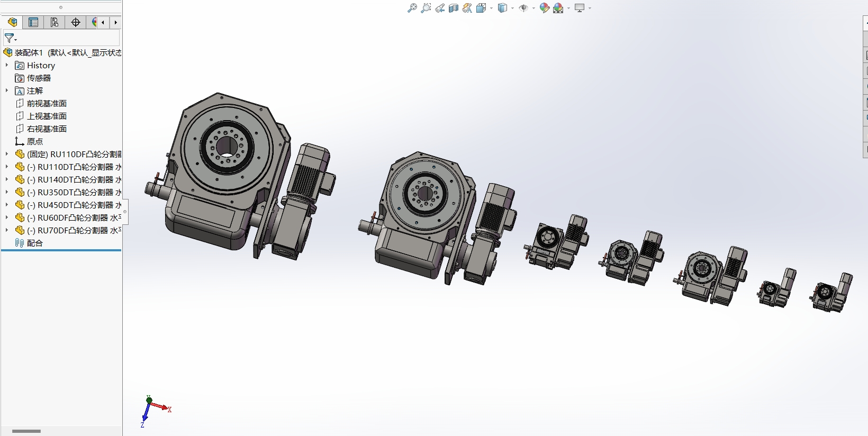
Task: Open the tree filter funnel dropdown
Action: [x=11, y=38]
